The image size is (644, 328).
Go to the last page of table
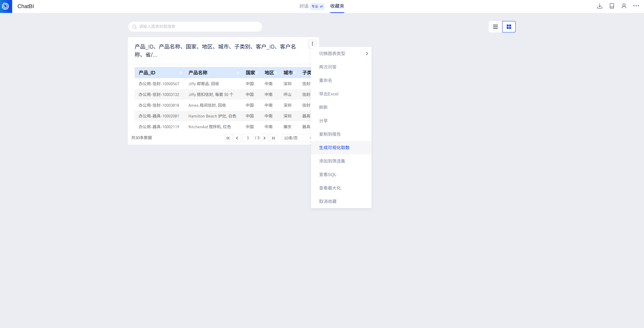coord(273,138)
